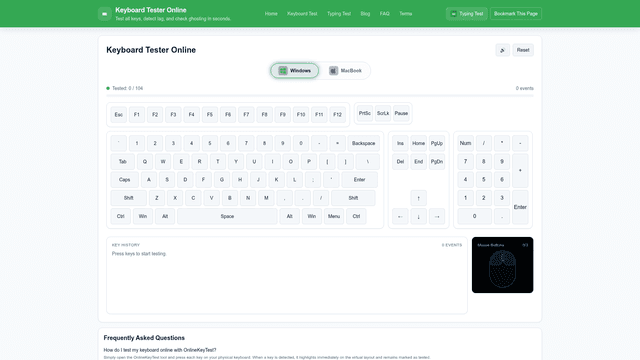Click the A key
640x360 pixels.
click(149, 180)
